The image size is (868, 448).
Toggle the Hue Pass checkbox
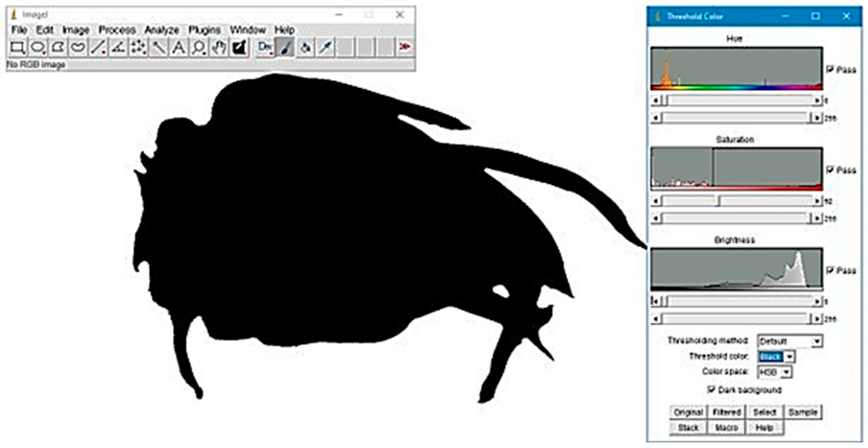click(x=830, y=70)
